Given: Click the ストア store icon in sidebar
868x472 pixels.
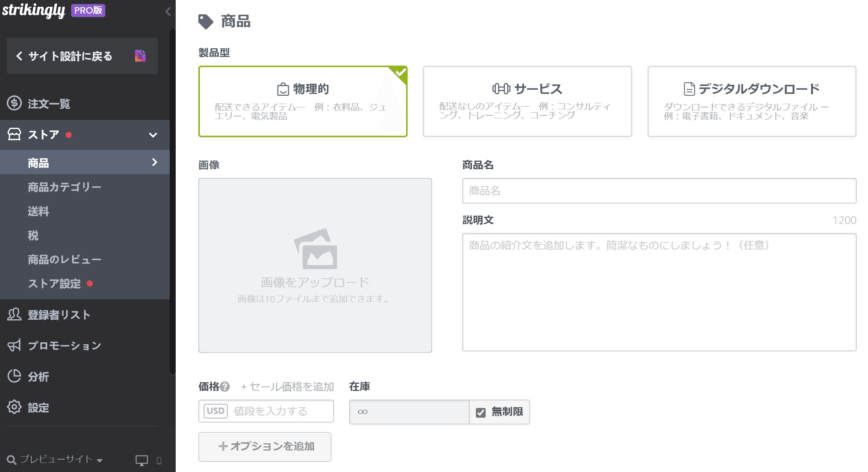Looking at the screenshot, I should [x=14, y=134].
